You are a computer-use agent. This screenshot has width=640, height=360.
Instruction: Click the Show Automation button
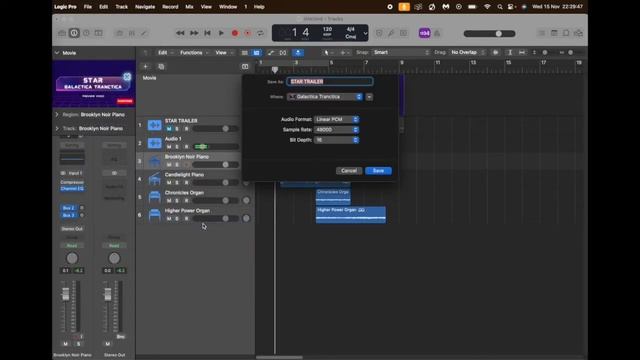(x=271, y=53)
